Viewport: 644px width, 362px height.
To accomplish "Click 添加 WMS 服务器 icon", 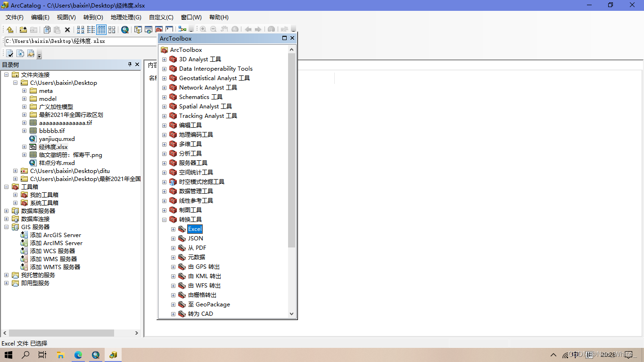I will click(x=25, y=259).
